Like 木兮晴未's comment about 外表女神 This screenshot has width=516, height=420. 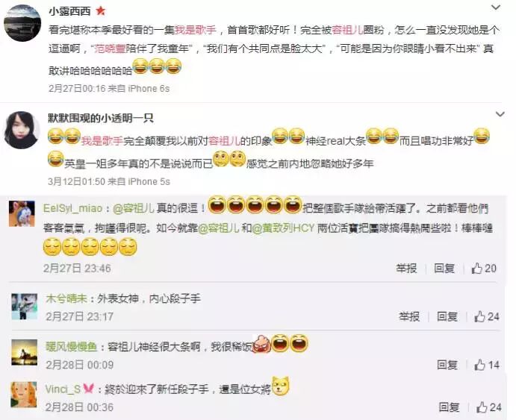tap(487, 317)
